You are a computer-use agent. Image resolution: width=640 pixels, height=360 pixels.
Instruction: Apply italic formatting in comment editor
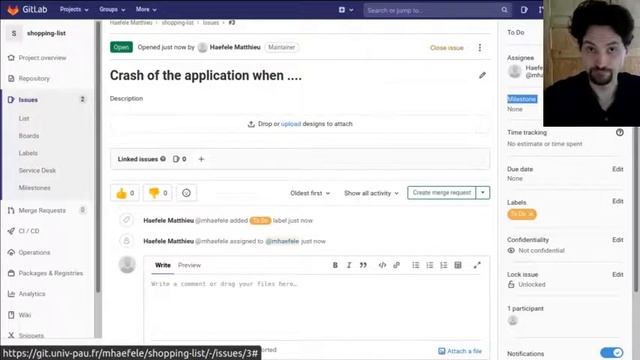(349, 265)
